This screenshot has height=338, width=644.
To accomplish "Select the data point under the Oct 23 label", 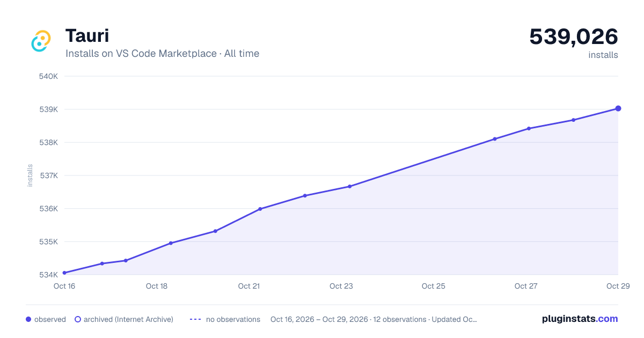I will click(x=349, y=187).
